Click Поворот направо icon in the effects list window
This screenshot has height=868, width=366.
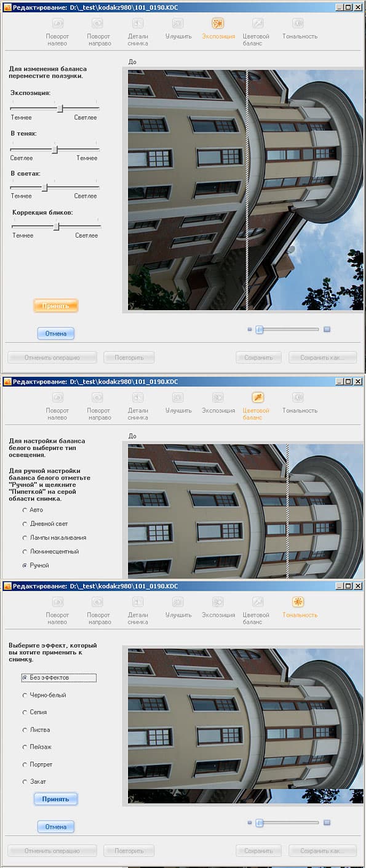98,602
